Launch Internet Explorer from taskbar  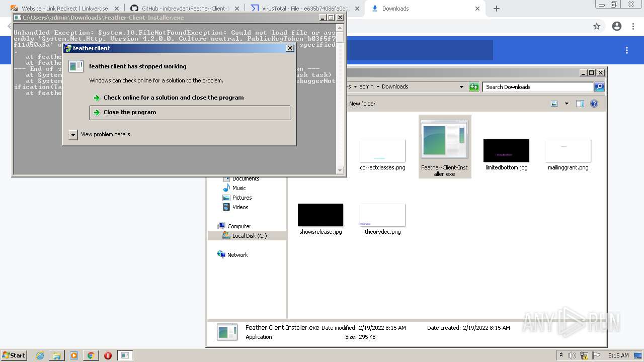(40, 355)
